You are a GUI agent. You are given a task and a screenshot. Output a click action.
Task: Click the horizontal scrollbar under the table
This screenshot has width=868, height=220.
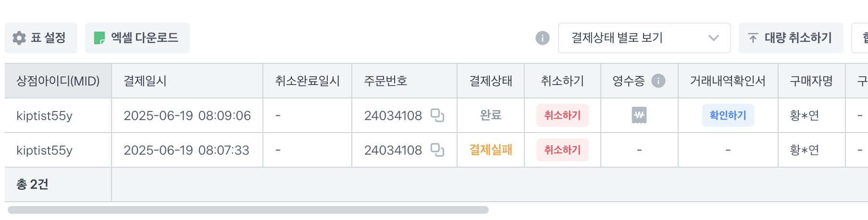[x=248, y=210]
